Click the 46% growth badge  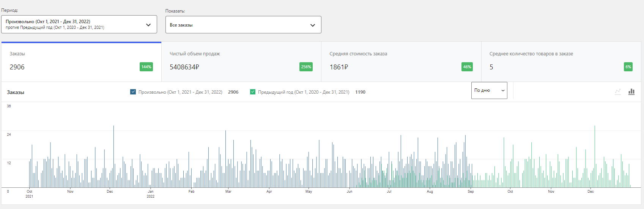[x=467, y=67]
